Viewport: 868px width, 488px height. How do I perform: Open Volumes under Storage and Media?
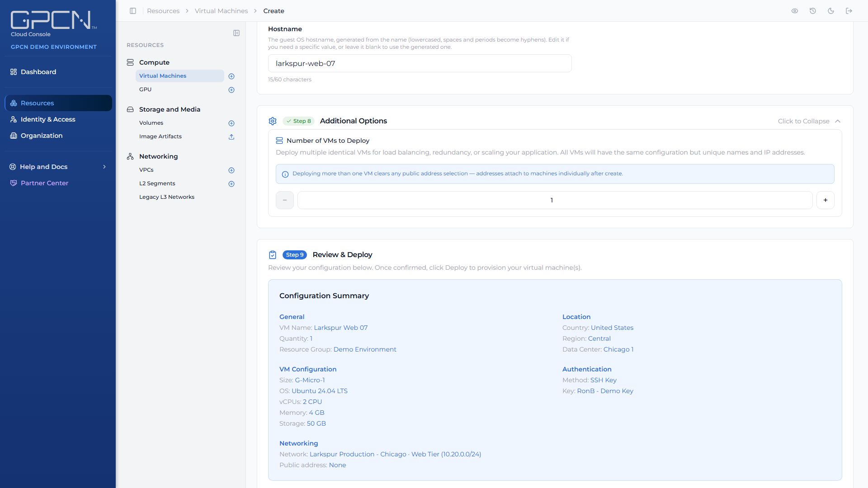click(x=179, y=123)
